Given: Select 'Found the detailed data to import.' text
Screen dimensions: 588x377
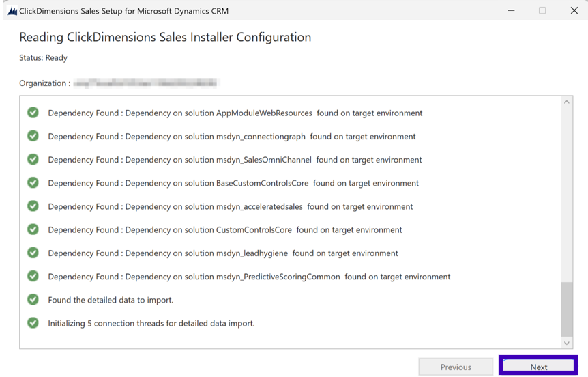Looking at the screenshot, I should [111, 300].
